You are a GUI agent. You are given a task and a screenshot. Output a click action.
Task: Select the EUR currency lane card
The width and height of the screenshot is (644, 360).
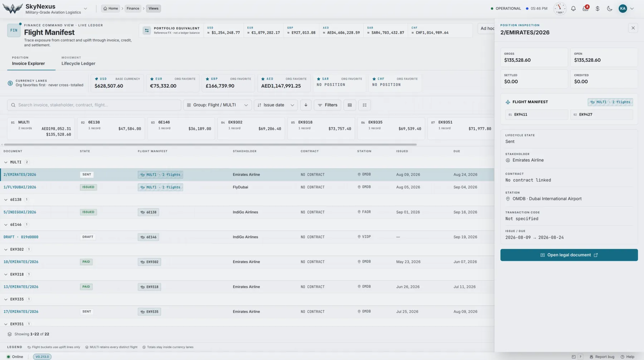pyautogui.click(x=172, y=83)
